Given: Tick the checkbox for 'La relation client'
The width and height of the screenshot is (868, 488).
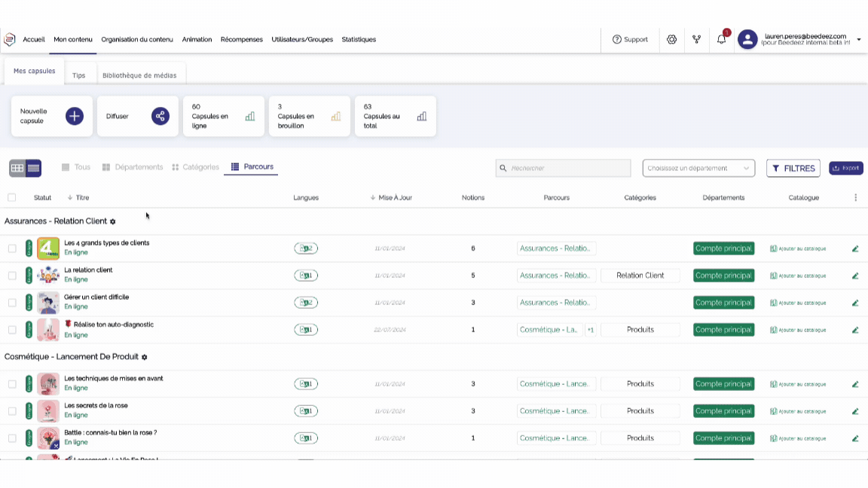Looking at the screenshot, I should tap(12, 276).
